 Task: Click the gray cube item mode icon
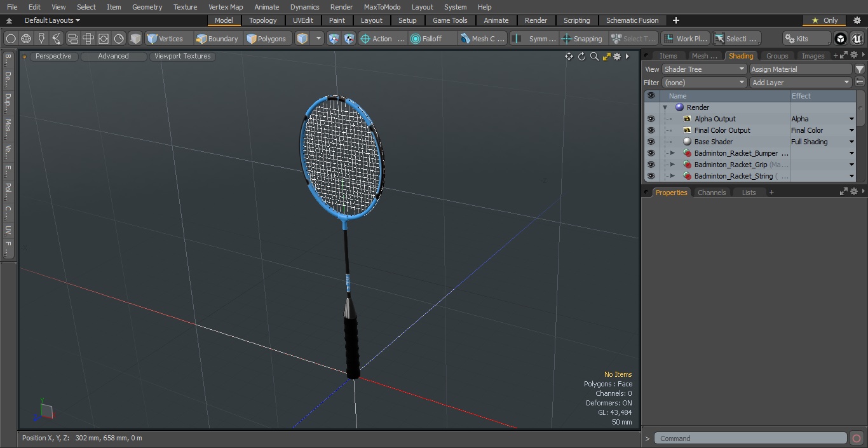[x=135, y=39]
